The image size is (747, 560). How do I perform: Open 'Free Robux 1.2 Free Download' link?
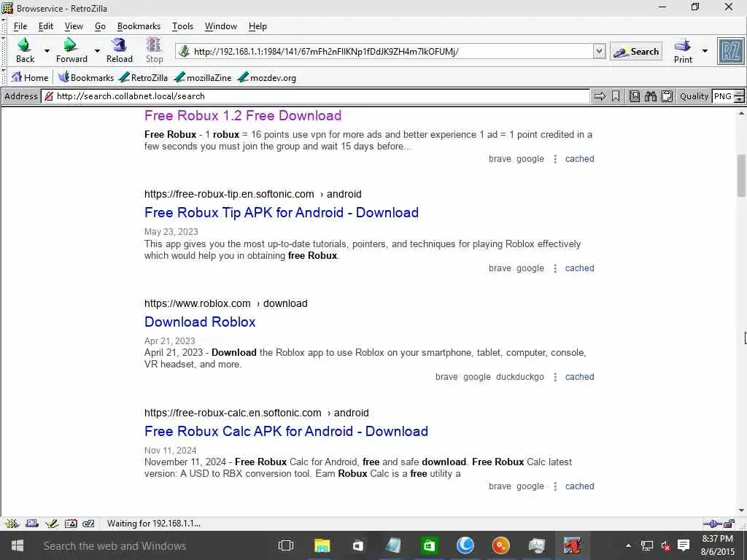coord(243,116)
